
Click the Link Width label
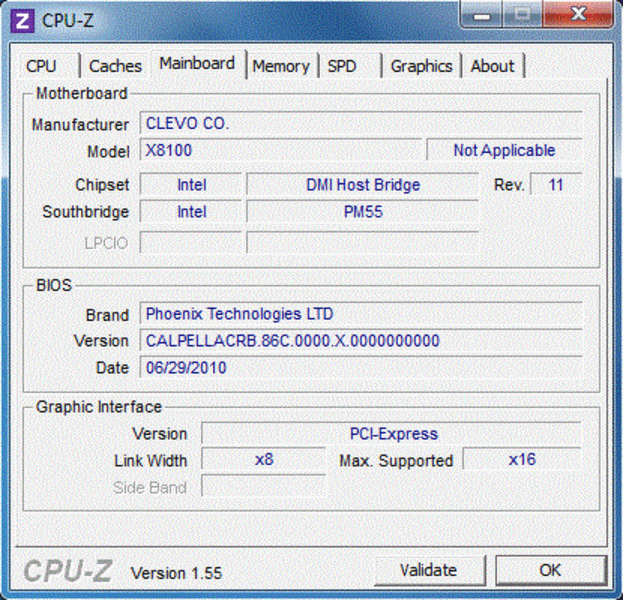pyautogui.click(x=151, y=461)
